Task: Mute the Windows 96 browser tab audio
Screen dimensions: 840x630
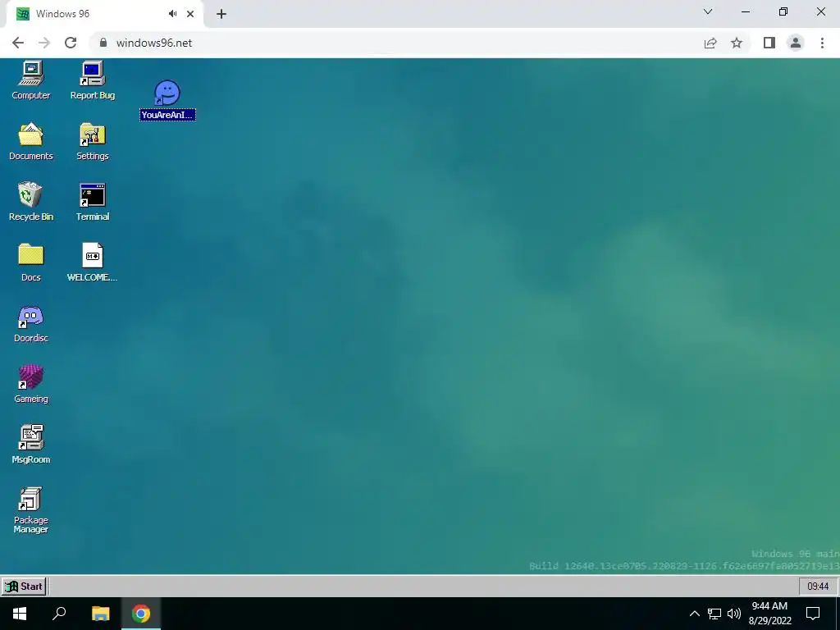Action: [x=172, y=14]
